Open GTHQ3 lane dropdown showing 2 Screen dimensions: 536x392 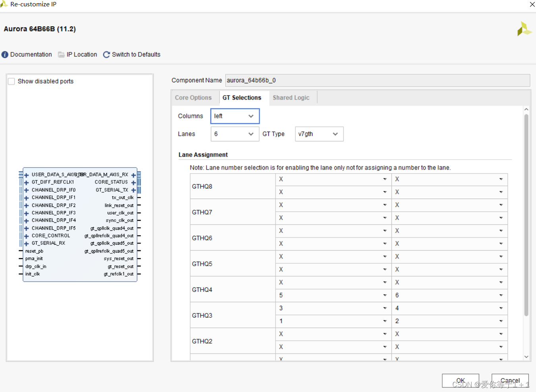click(x=449, y=321)
